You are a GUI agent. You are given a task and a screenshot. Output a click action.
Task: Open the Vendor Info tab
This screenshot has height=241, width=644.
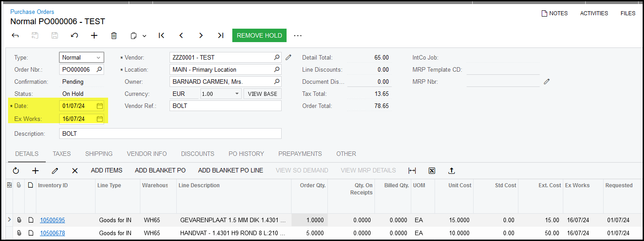click(x=147, y=154)
